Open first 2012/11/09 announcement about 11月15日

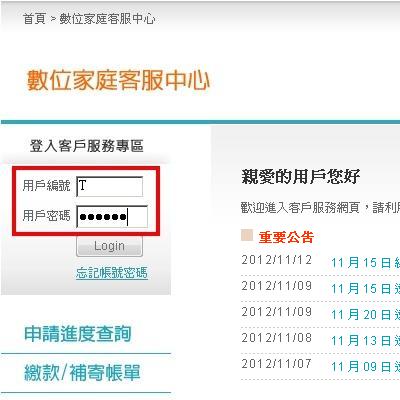pos(365,289)
